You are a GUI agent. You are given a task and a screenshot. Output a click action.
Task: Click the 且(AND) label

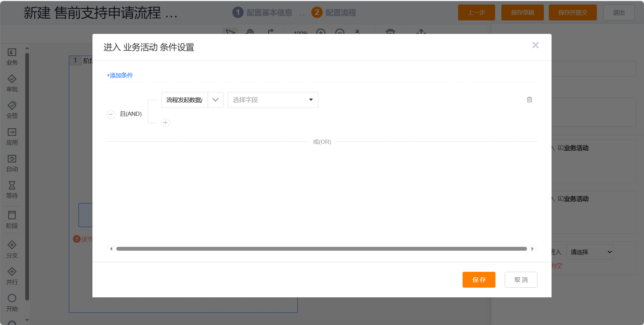[131, 114]
